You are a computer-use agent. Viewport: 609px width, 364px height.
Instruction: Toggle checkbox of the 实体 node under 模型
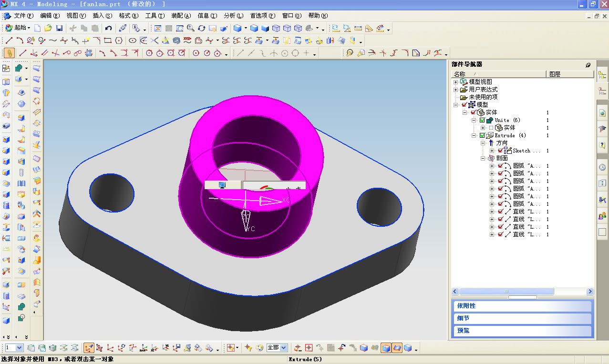473,112
